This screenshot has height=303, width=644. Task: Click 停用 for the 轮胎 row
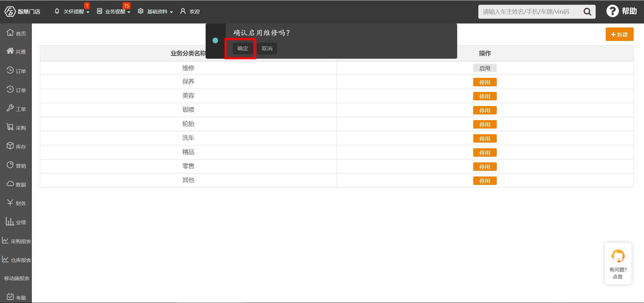pyautogui.click(x=485, y=124)
